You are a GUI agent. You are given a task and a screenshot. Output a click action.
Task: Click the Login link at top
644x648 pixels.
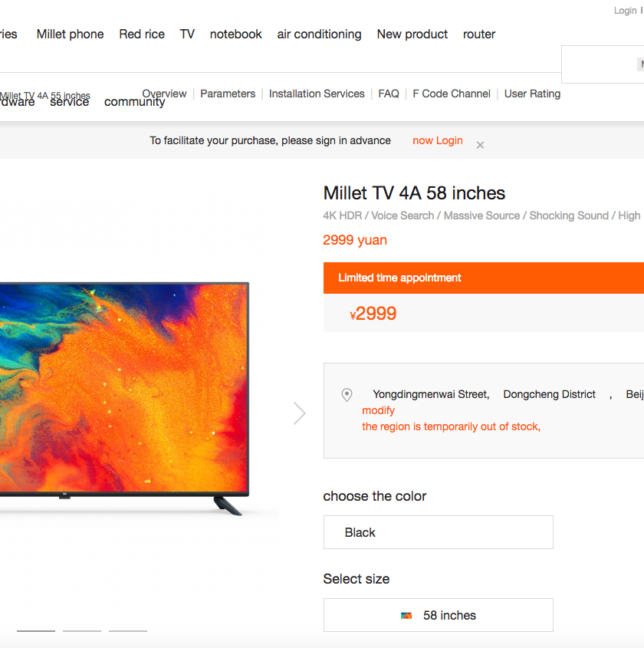click(x=625, y=11)
